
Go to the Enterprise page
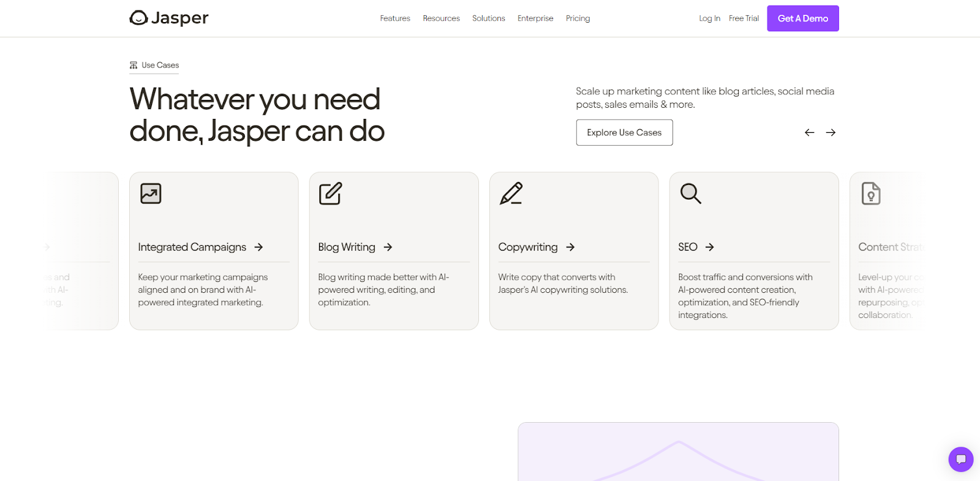pos(535,18)
